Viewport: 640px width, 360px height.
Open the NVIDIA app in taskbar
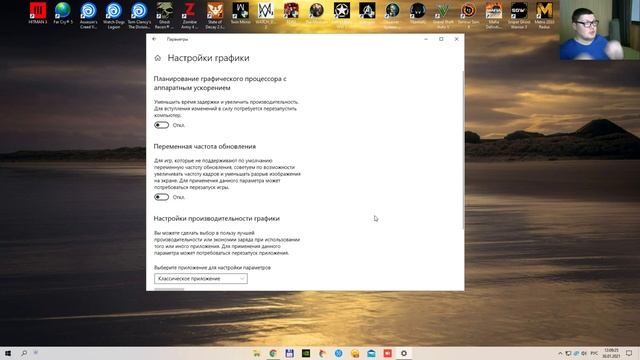click(306, 353)
